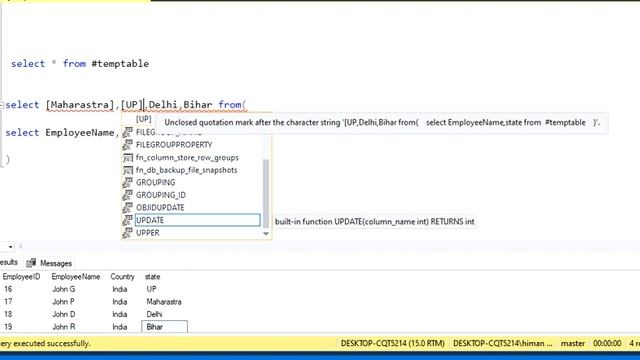
Task: Place cursor on Bihar in the query
Action: pos(198,105)
